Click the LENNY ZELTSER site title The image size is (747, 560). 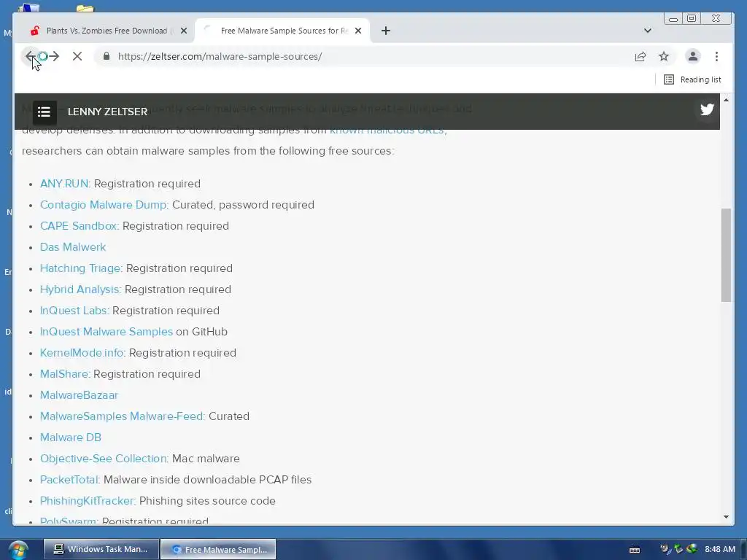[x=108, y=112]
